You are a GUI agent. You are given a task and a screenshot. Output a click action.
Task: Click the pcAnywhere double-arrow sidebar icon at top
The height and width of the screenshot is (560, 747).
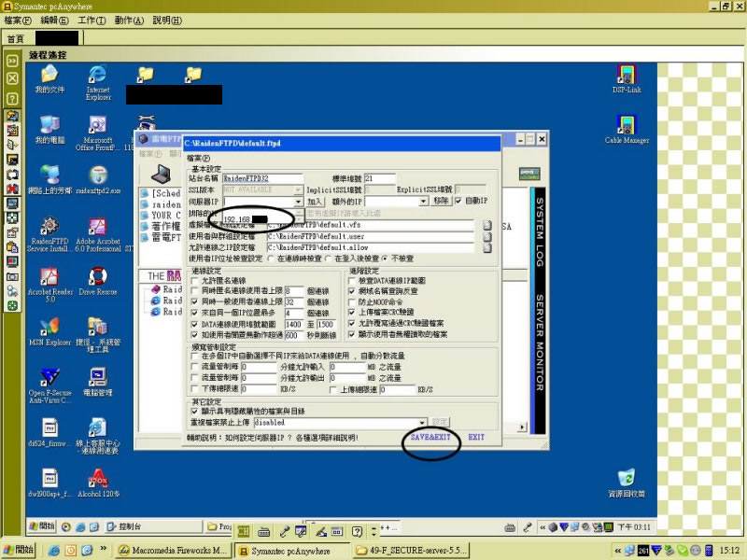(12, 61)
